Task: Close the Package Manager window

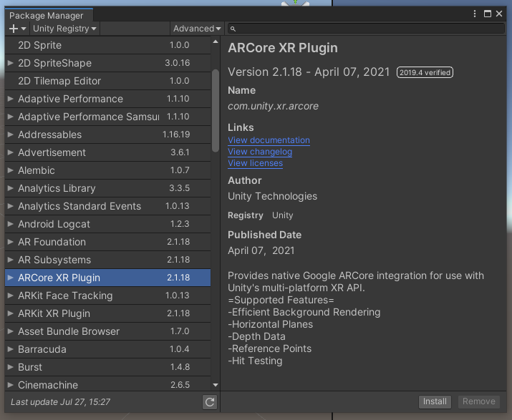Action: coord(499,14)
